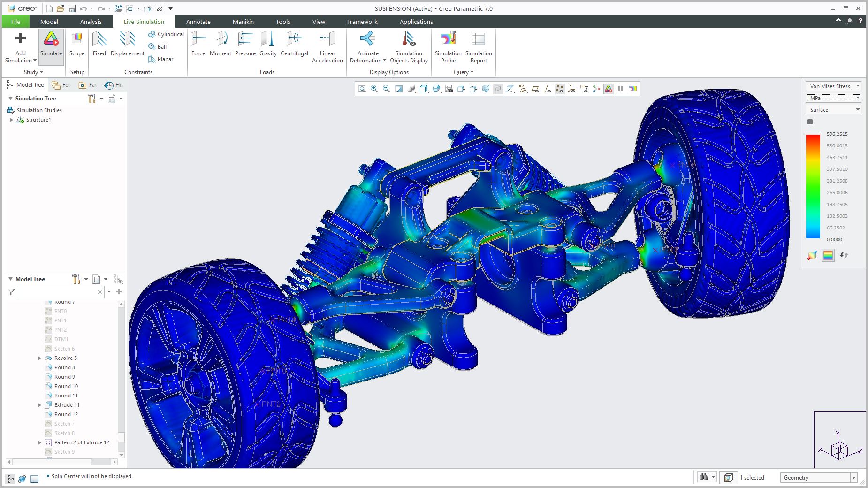Customize the Quick Access Toolbar dropdown
Screen dimensions: 868x488
click(x=170, y=8)
